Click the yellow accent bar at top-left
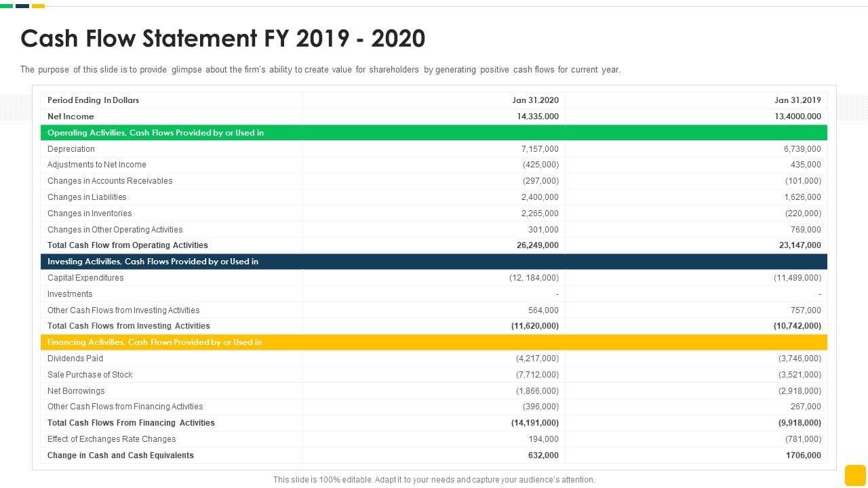868x488 pixels. click(38, 5)
